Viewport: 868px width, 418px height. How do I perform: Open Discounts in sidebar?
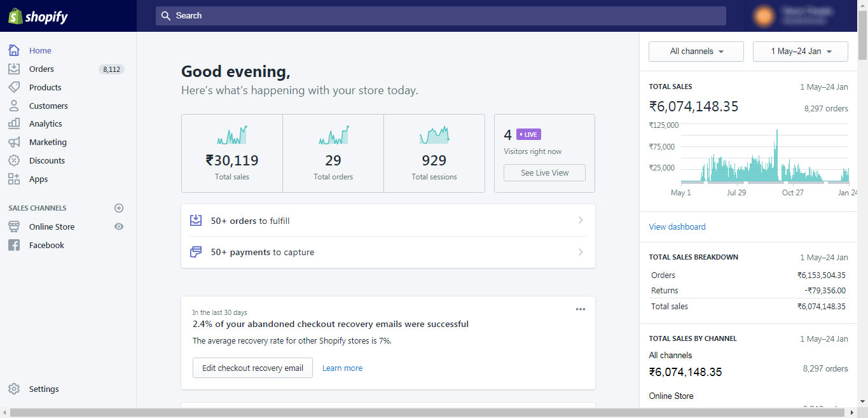pyautogui.click(x=47, y=160)
